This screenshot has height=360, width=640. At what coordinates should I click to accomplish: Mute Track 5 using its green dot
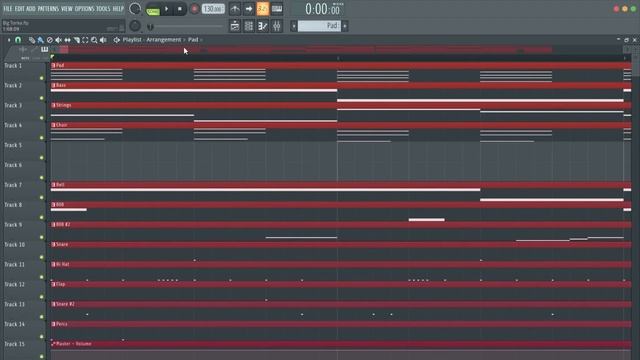tap(42, 158)
